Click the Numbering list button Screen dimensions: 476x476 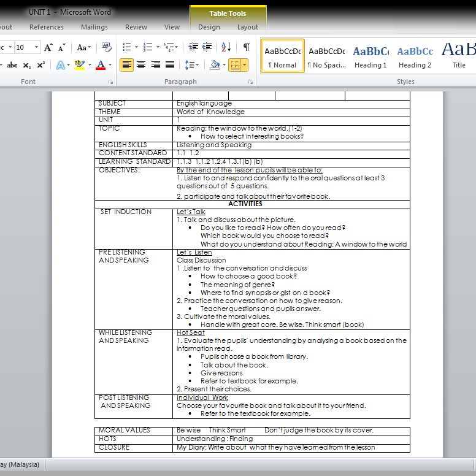[148, 47]
